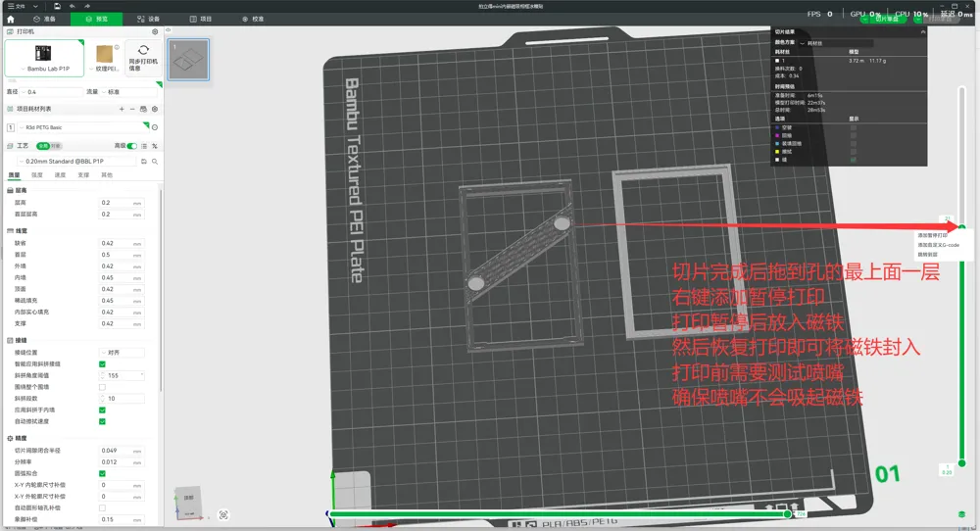
Task: Search process settings with magnifier icon
Action: pyautogui.click(x=155, y=162)
